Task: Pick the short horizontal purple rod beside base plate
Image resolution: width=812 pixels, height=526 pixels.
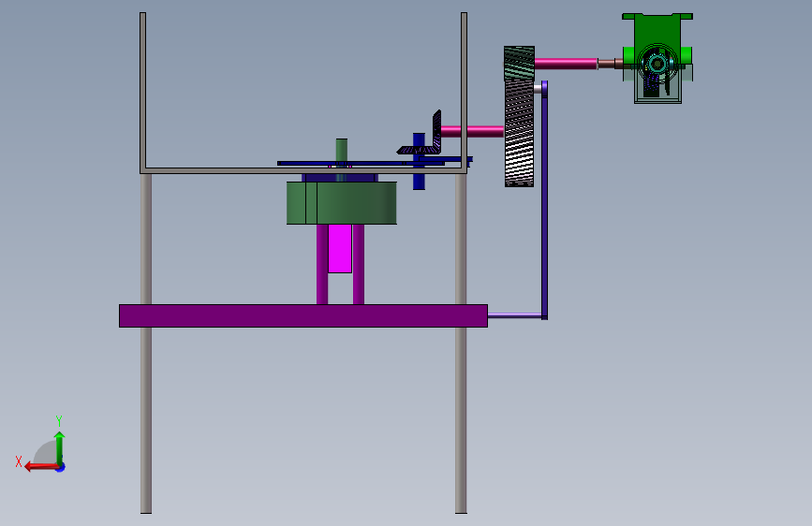Action: 515,314
